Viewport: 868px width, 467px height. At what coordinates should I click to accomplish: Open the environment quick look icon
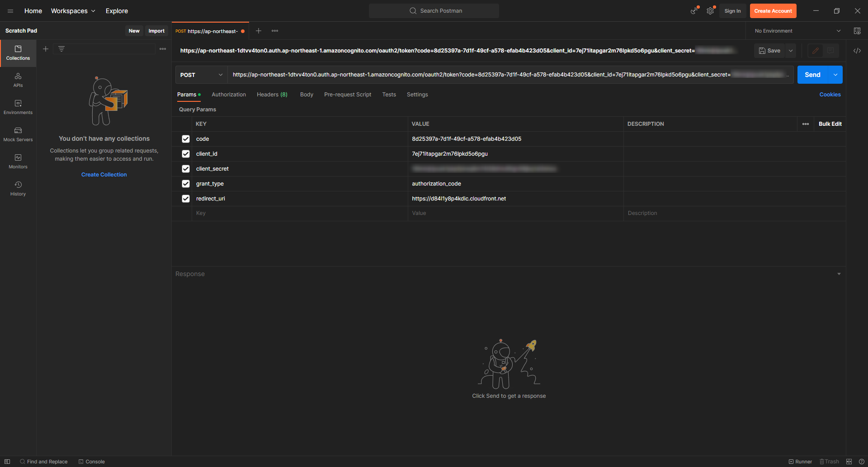857,31
